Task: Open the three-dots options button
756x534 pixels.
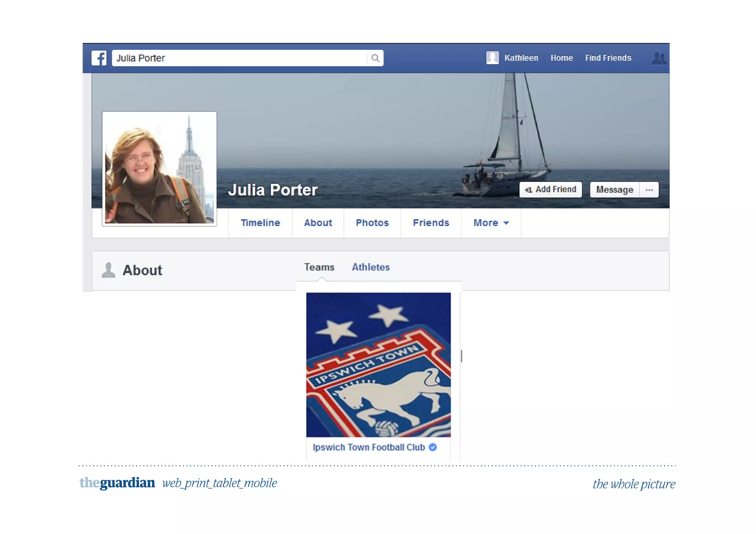Action: point(649,190)
